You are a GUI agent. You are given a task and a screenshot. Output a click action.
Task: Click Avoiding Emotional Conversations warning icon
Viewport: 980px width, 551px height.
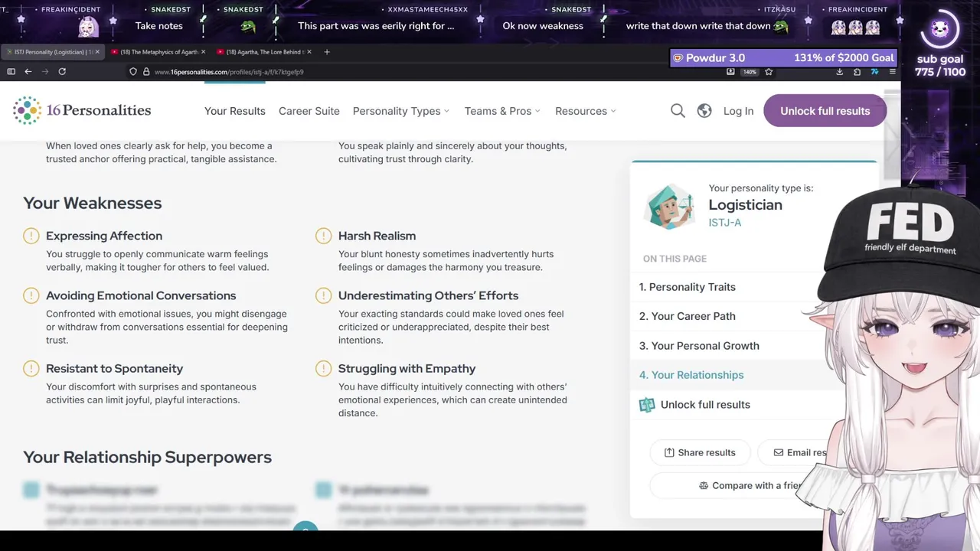click(31, 295)
